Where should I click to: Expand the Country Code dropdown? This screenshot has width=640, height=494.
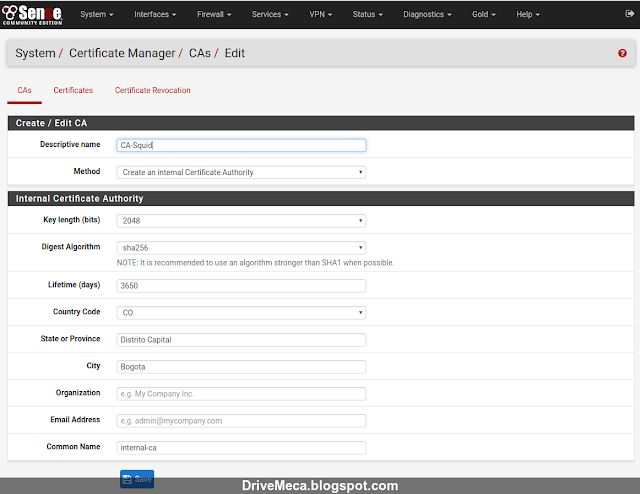[241, 313]
